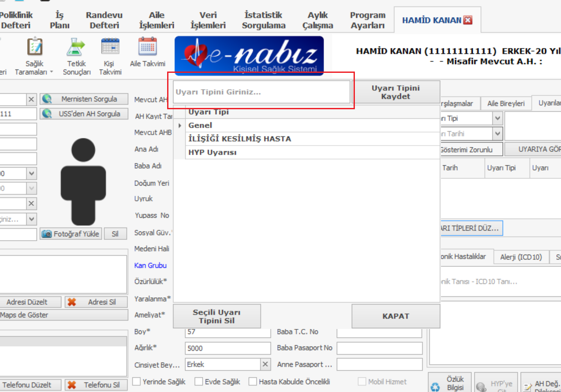Click Mernisten Sorgula button

pos(84,99)
